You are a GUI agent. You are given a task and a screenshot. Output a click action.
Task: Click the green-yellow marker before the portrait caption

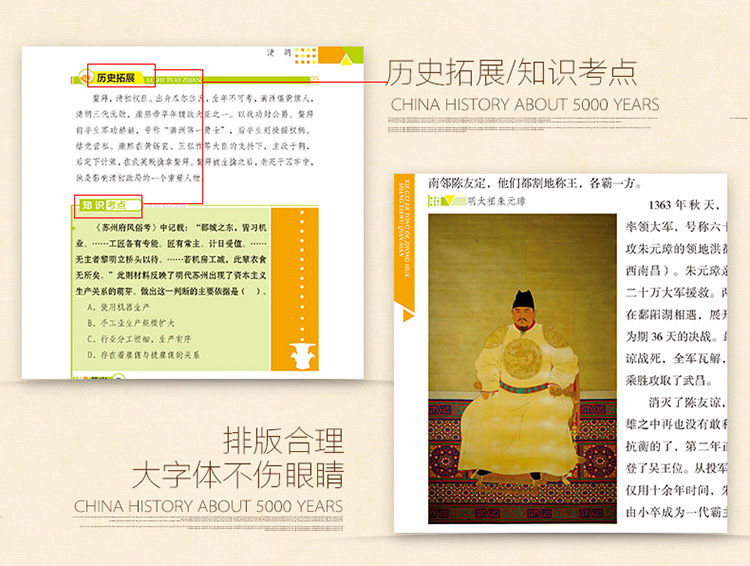point(447,200)
